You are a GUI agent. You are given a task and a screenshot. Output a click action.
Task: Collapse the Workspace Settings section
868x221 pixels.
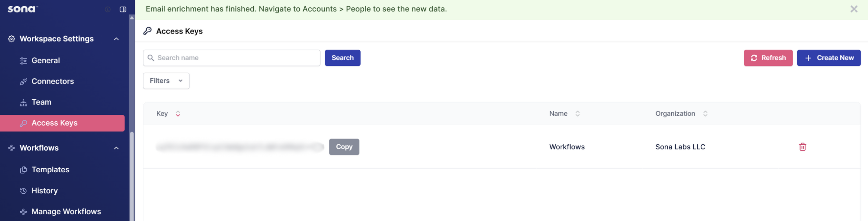(116, 39)
